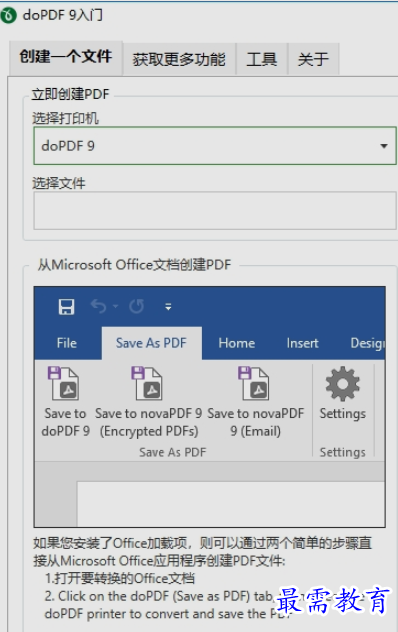Viewport: 398px width, 632px height.
Task: Switch to the 创建一个文件 tab
Action: pos(66,57)
